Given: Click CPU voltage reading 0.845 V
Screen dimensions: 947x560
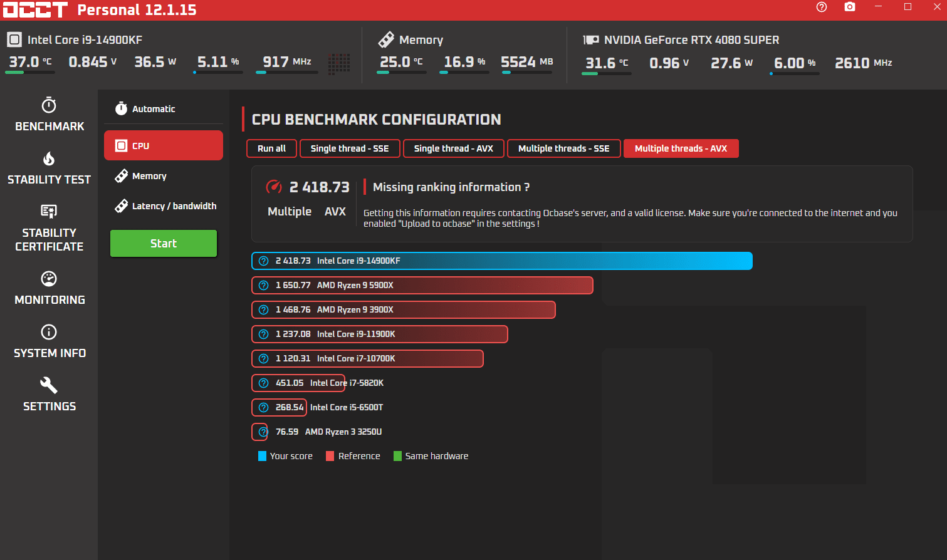Looking at the screenshot, I should 93,62.
